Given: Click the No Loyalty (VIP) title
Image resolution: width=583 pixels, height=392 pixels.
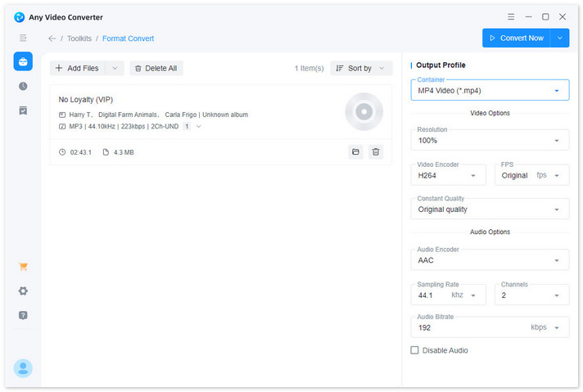Looking at the screenshot, I should point(85,100).
